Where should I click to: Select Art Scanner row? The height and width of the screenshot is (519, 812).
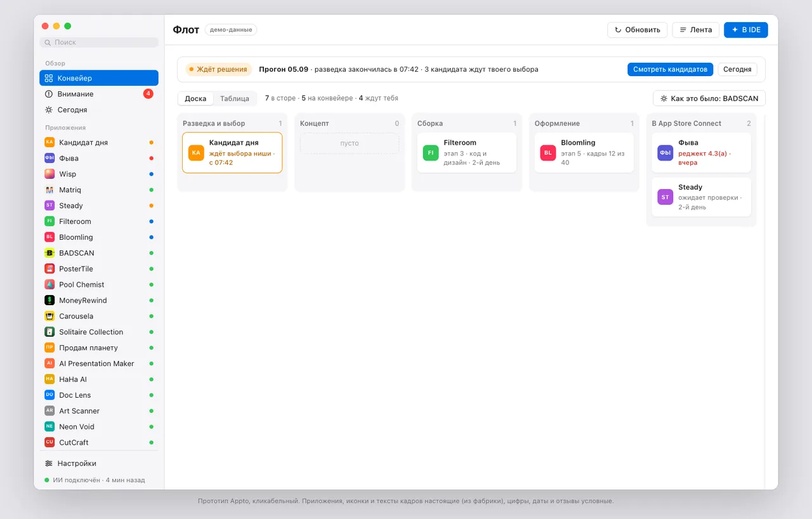coord(99,411)
